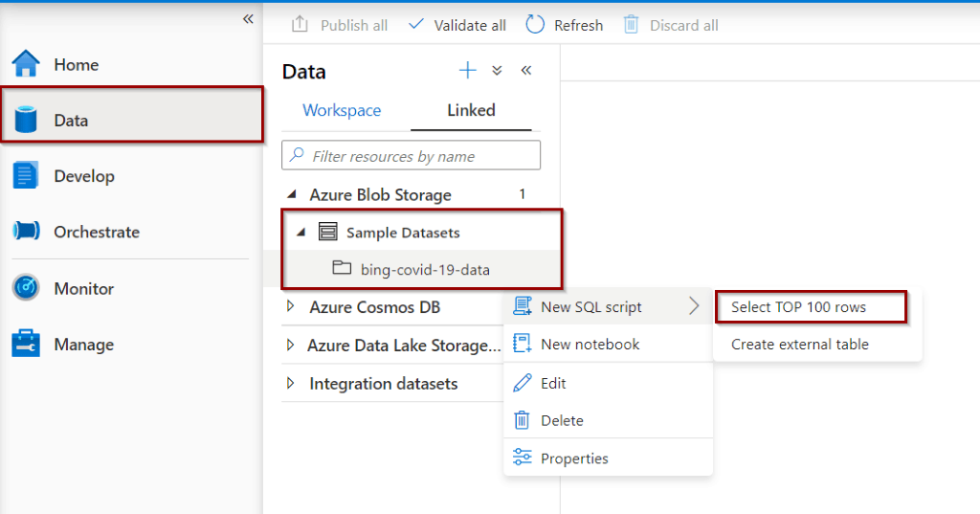Open the Home hub icon

tap(26, 64)
